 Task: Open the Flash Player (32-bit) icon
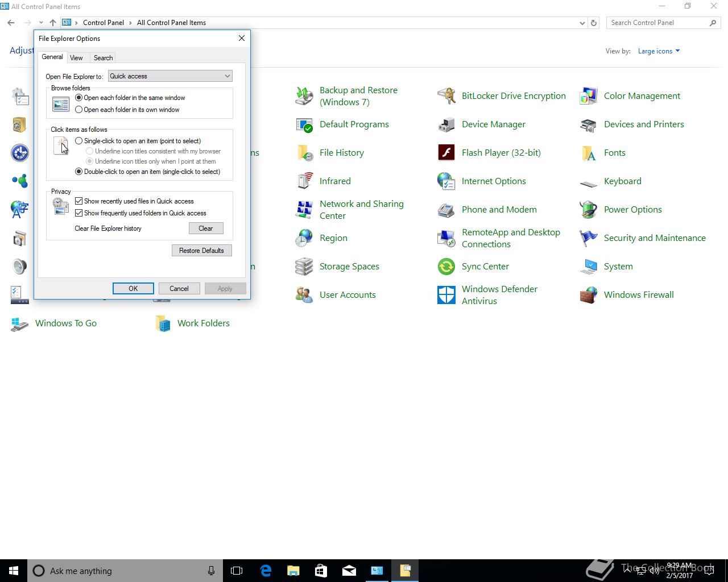pos(446,153)
